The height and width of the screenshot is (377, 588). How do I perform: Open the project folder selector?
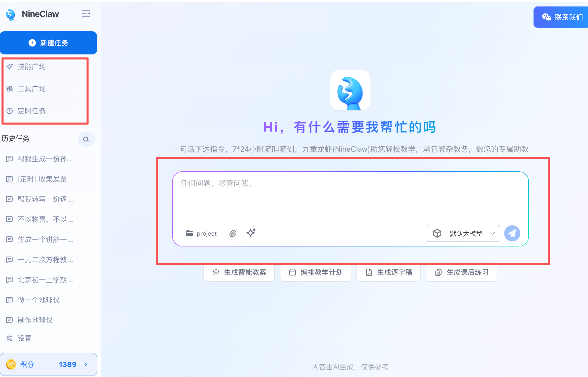(201, 233)
